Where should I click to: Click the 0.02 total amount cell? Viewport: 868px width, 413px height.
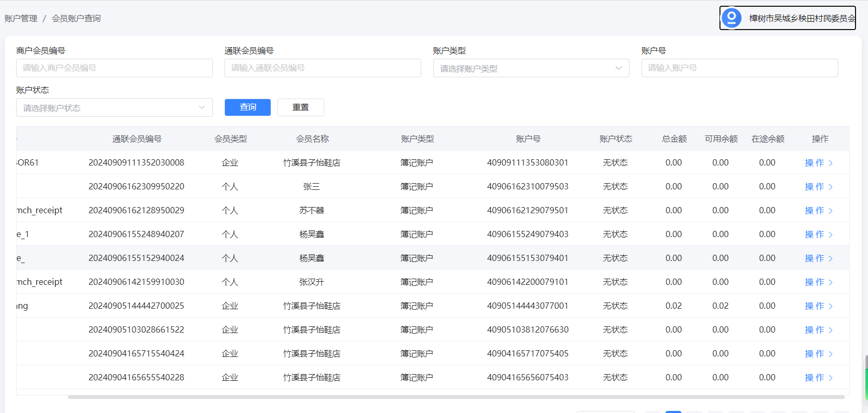(674, 306)
